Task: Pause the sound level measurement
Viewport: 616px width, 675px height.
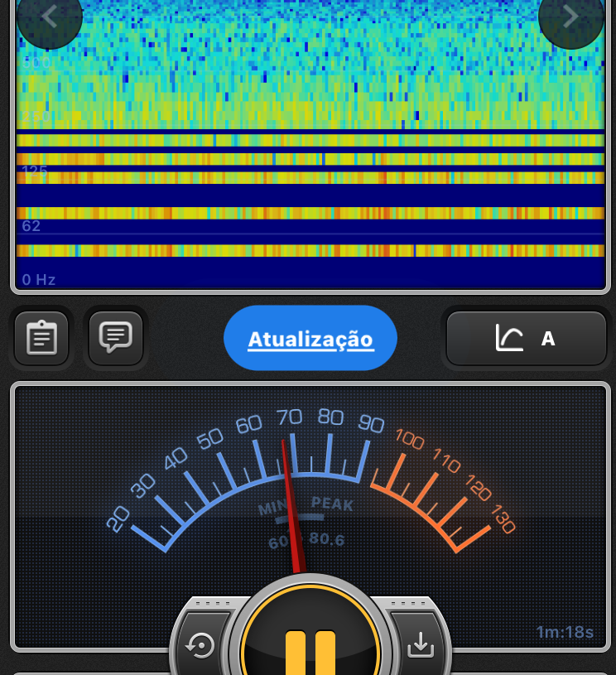Action: click(x=310, y=646)
